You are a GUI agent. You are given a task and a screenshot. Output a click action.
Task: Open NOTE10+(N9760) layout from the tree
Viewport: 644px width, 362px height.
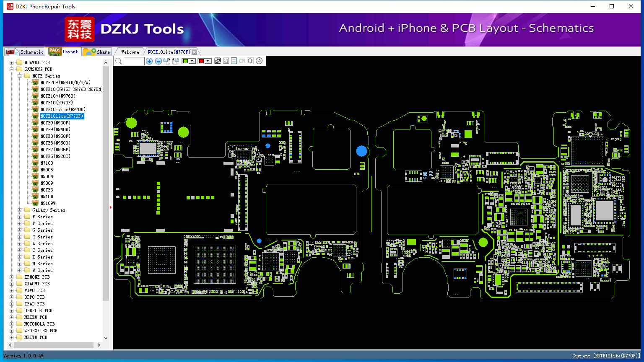click(x=58, y=96)
